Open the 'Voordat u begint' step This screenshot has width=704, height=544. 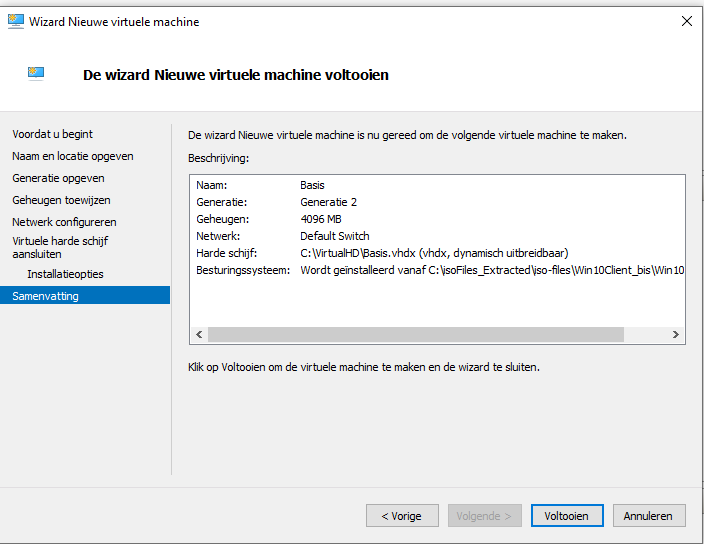point(53,134)
